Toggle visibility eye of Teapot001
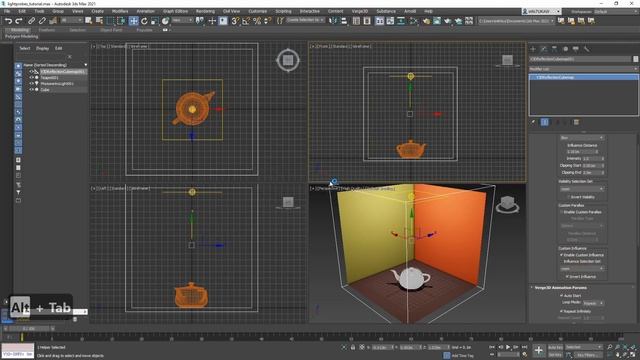The width and height of the screenshot is (640, 360). 31,78
